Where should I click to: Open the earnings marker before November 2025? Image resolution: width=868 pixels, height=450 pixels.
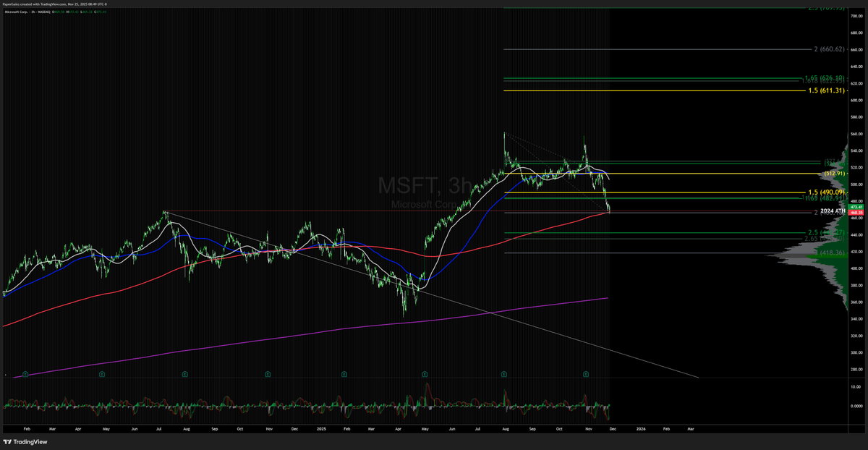587,374
